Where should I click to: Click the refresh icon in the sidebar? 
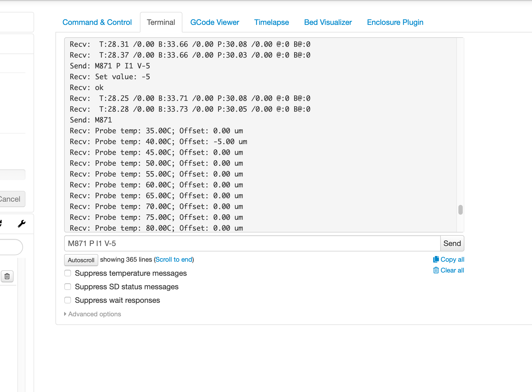pos(1,223)
